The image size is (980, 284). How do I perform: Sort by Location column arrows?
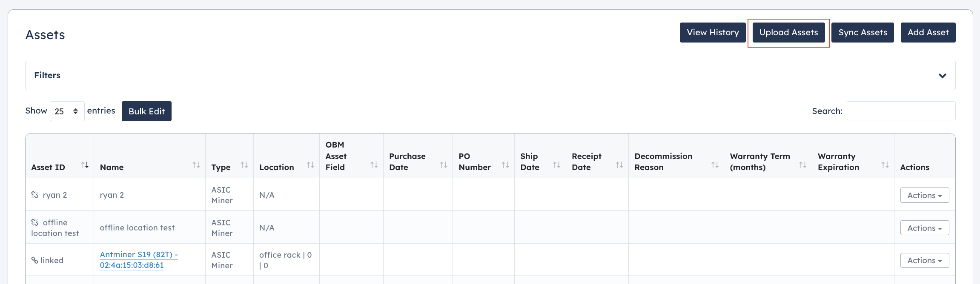pos(310,165)
